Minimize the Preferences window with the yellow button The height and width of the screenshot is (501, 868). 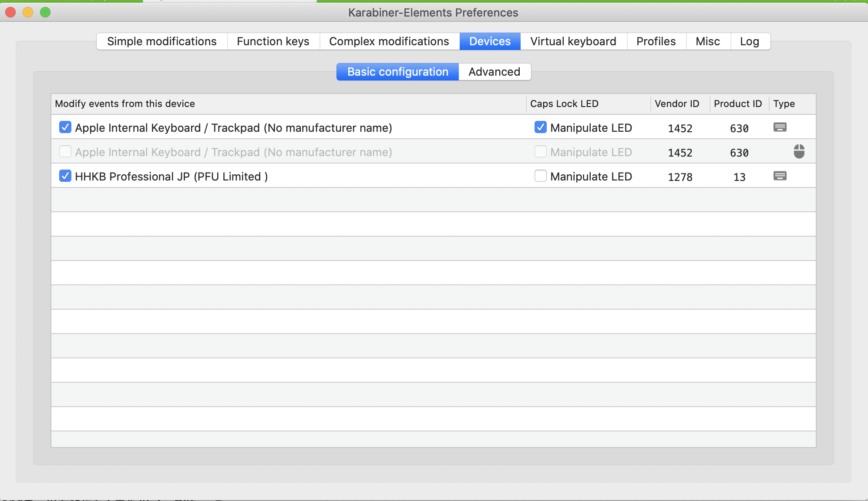pyautogui.click(x=28, y=12)
